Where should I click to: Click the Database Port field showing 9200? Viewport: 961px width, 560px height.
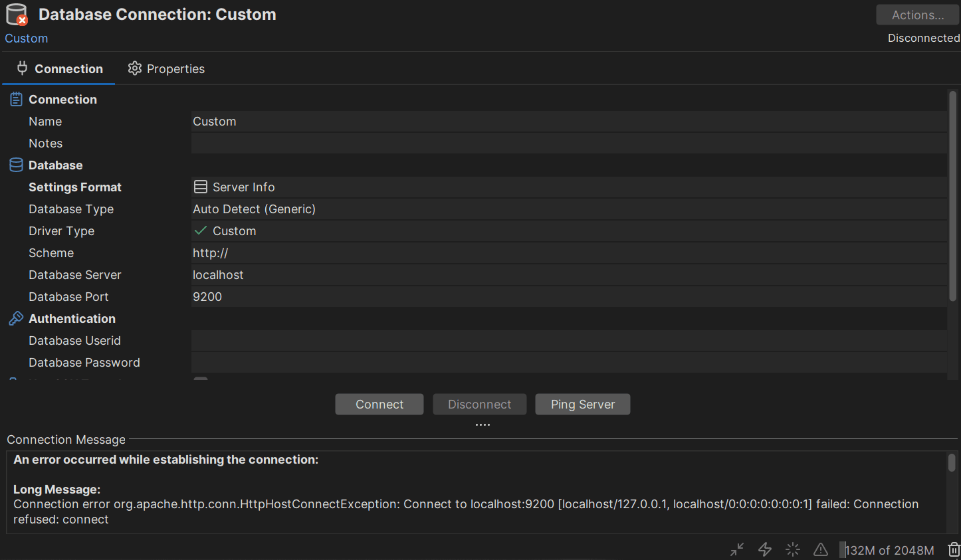click(x=207, y=296)
